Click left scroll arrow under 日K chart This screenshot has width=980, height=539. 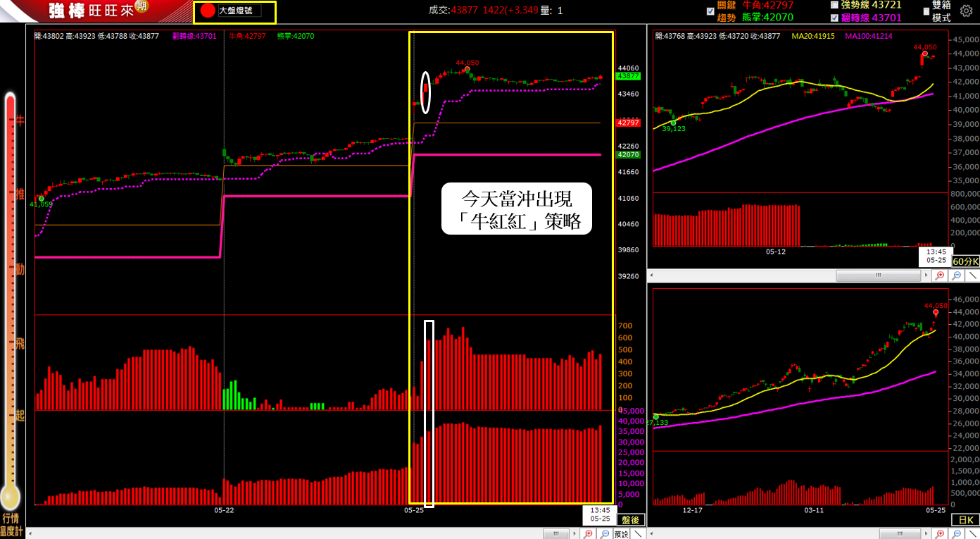(x=652, y=534)
